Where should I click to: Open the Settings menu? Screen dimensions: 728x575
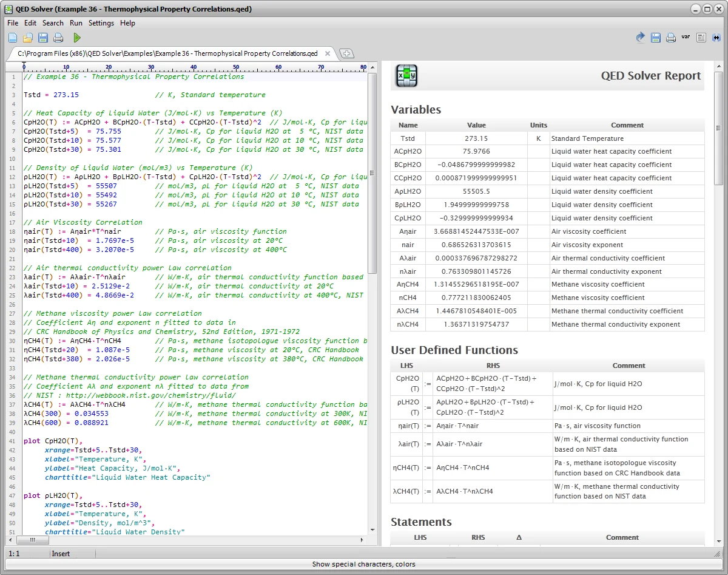(101, 23)
